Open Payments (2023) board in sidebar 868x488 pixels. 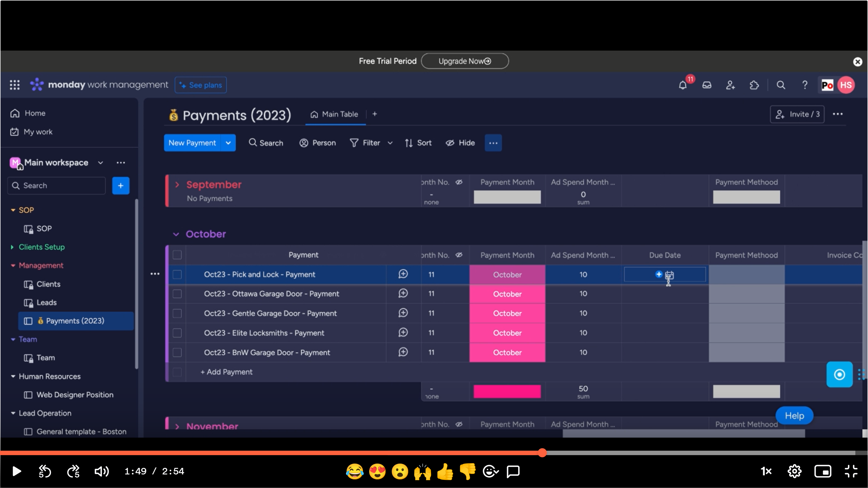click(75, 321)
